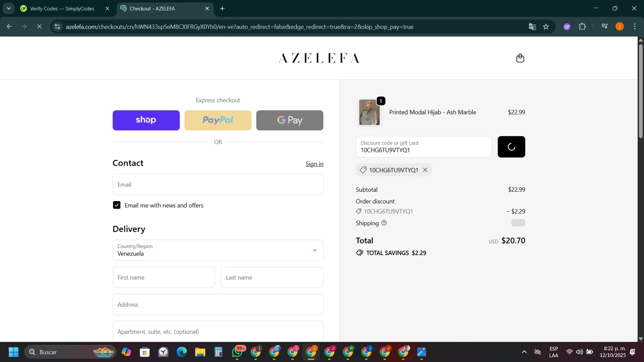Close the Checkout AZELEFA tab
Screen dimensions: 644x362
(x=207, y=9)
